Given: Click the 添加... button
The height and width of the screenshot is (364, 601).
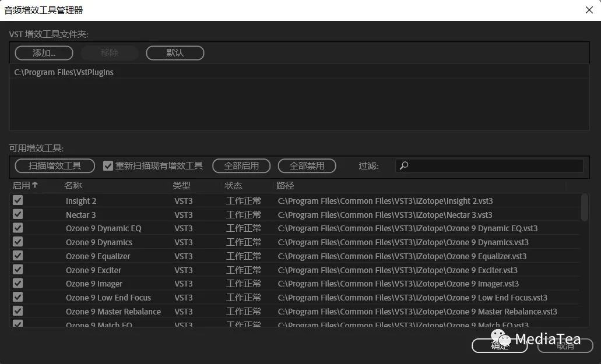Looking at the screenshot, I should click(x=44, y=53).
